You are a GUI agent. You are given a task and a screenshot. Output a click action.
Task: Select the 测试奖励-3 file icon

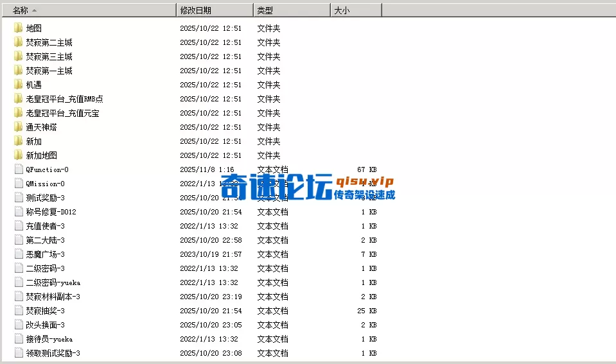tap(19, 198)
